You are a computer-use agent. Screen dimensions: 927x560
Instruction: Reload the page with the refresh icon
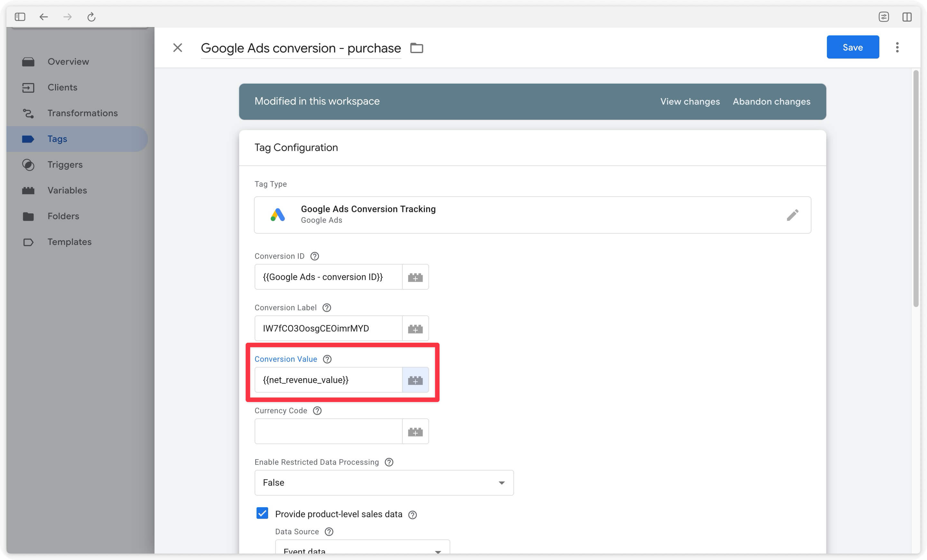pyautogui.click(x=91, y=16)
